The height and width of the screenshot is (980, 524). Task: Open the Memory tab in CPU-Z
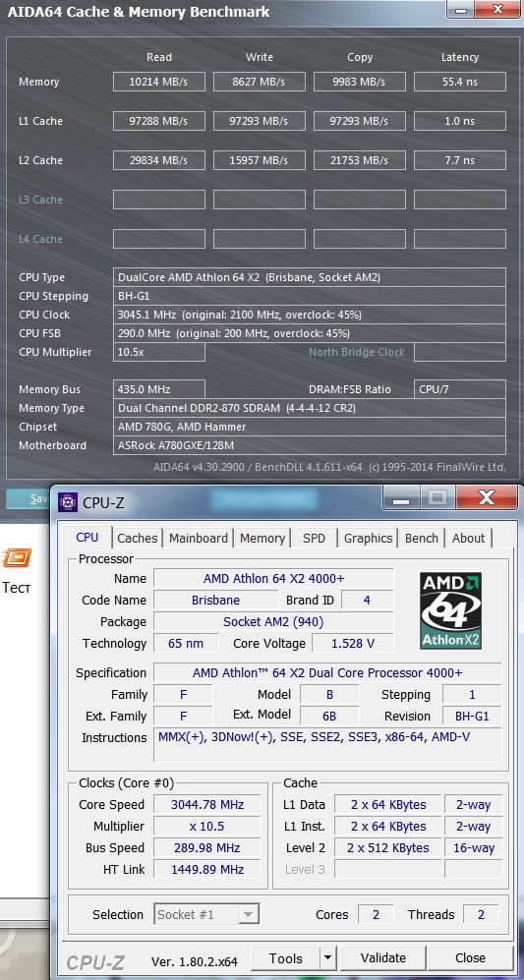point(262,538)
